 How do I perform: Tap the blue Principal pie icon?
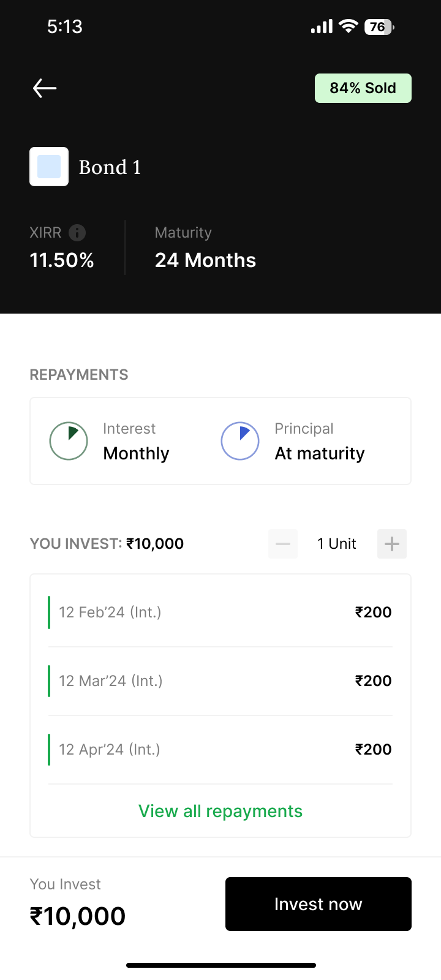click(240, 441)
